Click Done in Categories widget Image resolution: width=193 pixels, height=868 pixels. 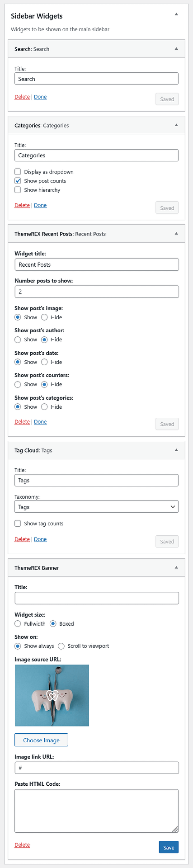[x=40, y=205]
